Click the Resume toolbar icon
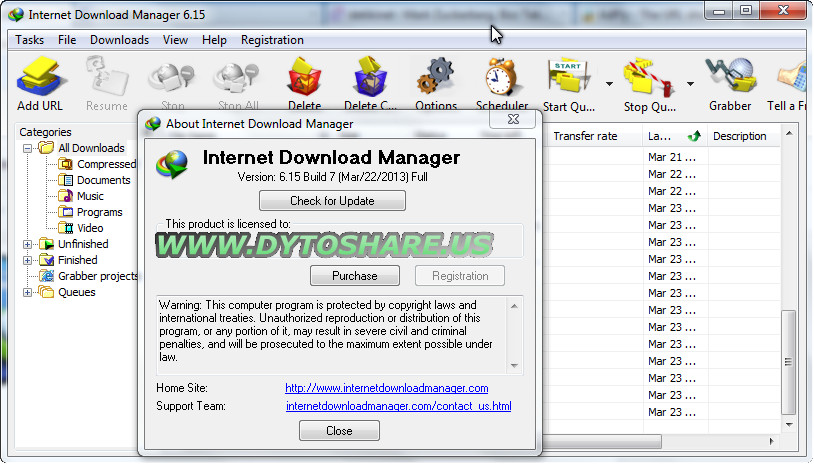Viewport: 814px width, 464px height. [107, 78]
